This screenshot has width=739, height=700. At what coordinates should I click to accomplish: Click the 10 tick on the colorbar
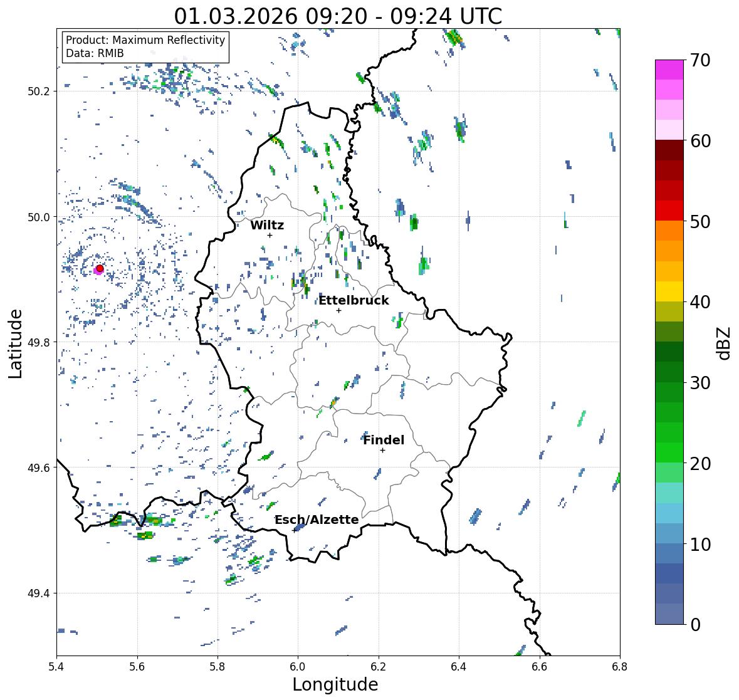point(700,544)
